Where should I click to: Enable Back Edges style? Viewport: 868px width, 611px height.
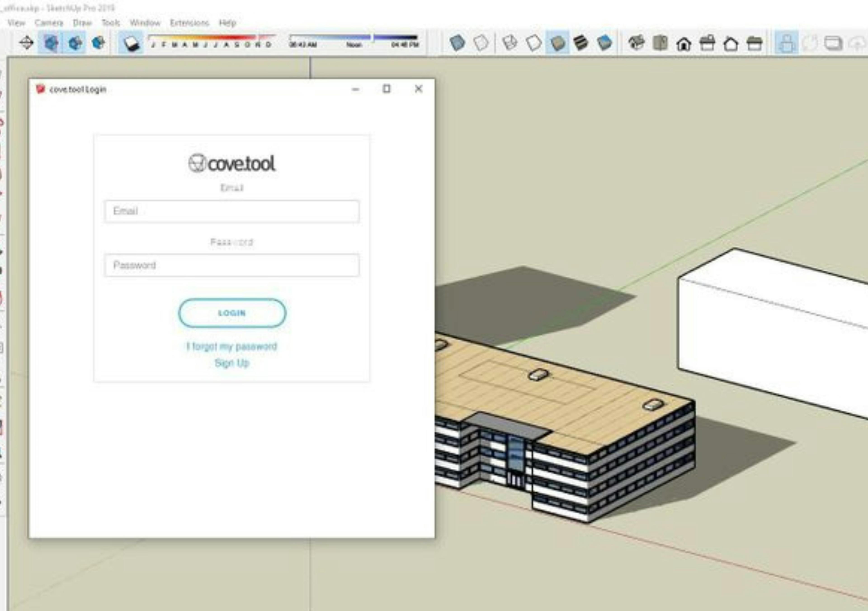click(481, 43)
